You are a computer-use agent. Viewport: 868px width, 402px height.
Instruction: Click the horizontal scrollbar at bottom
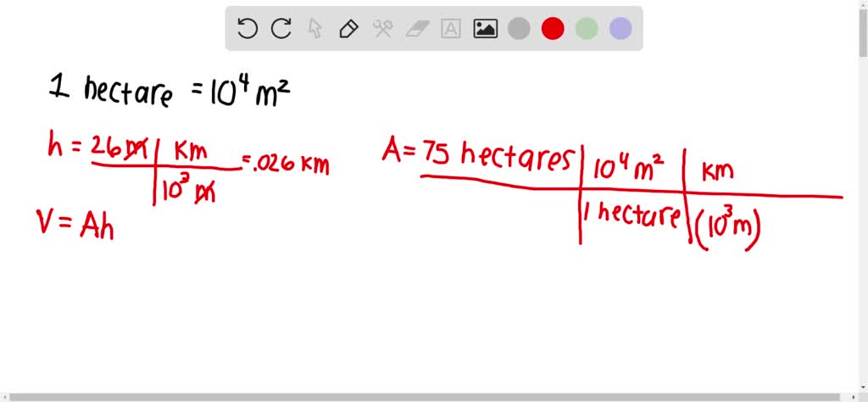pos(426,398)
